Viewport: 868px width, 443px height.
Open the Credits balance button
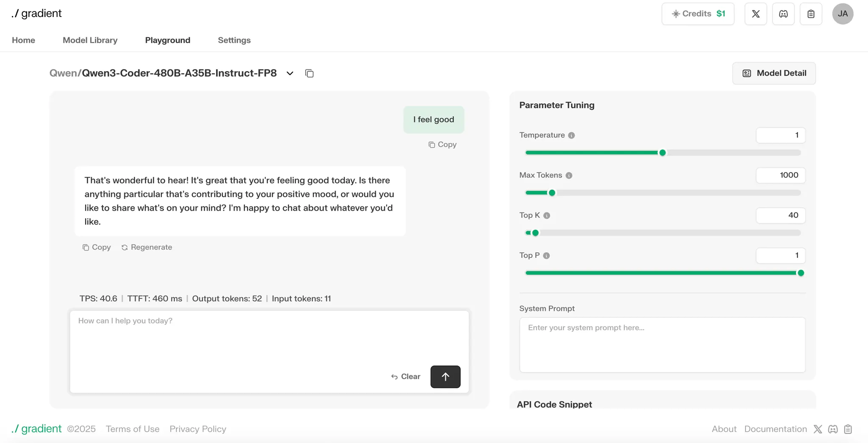[x=698, y=14]
